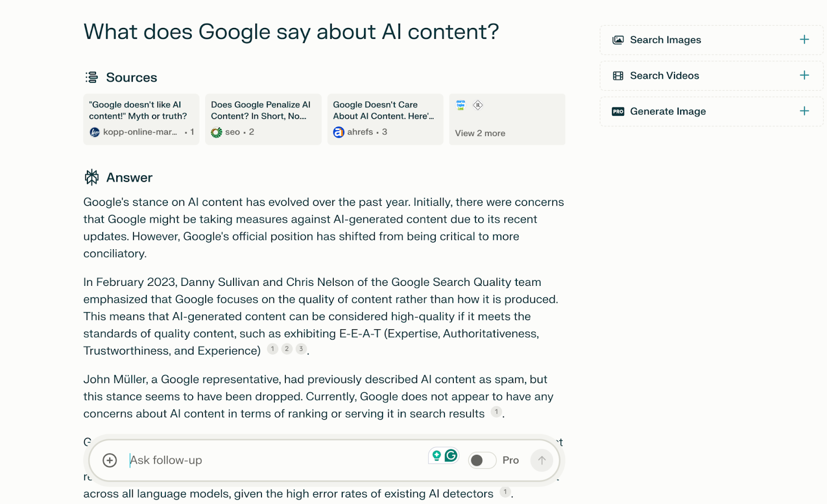
Task: Click the Search Videos film icon
Action: coord(618,75)
